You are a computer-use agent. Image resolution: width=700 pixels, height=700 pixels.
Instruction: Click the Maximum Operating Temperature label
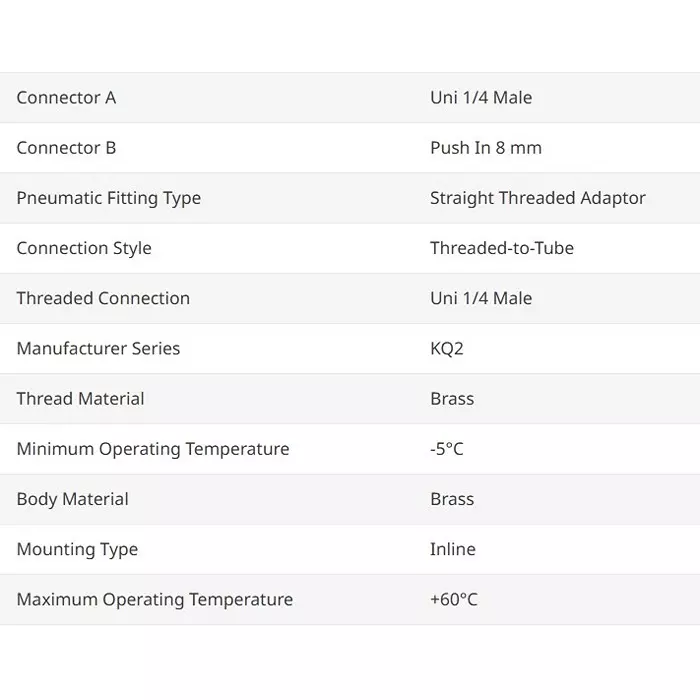click(x=155, y=599)
